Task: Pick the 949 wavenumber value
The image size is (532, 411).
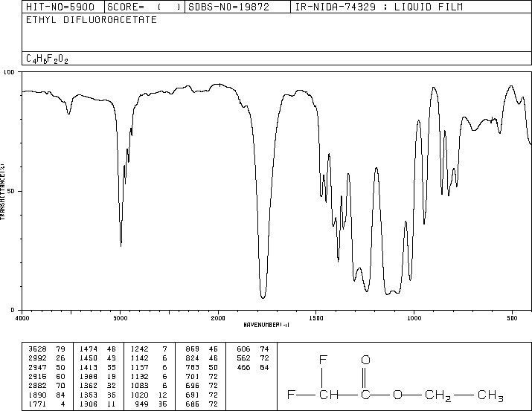Action: 141,404
